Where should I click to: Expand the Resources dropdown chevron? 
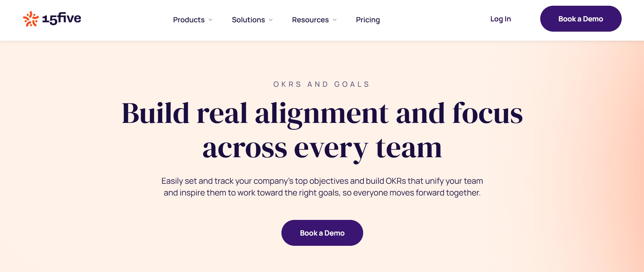[334, 20]
